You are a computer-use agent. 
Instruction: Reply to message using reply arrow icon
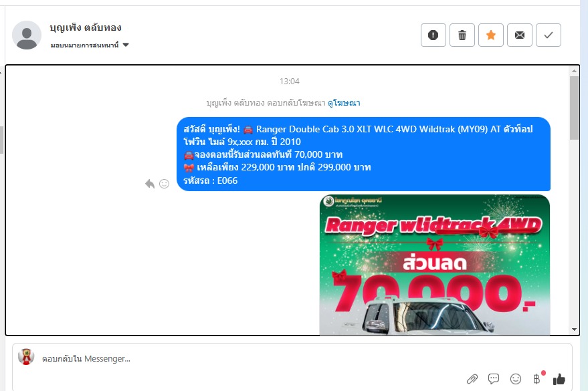coord(150,184)
